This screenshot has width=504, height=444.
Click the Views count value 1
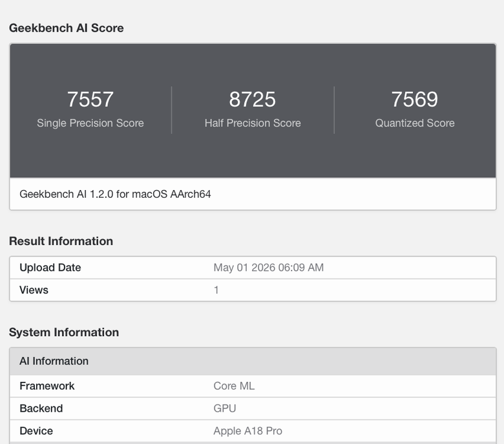pyautogui.click(x=216, y=290)
